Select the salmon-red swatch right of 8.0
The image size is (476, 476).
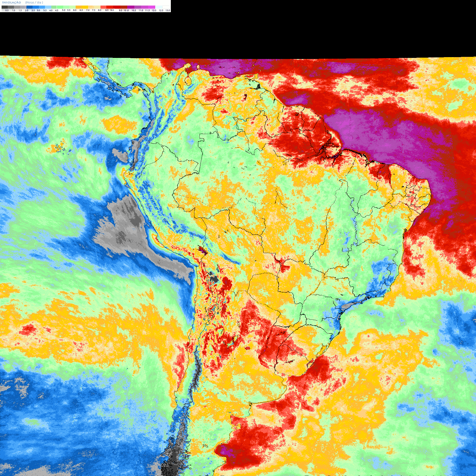[103, 7]
